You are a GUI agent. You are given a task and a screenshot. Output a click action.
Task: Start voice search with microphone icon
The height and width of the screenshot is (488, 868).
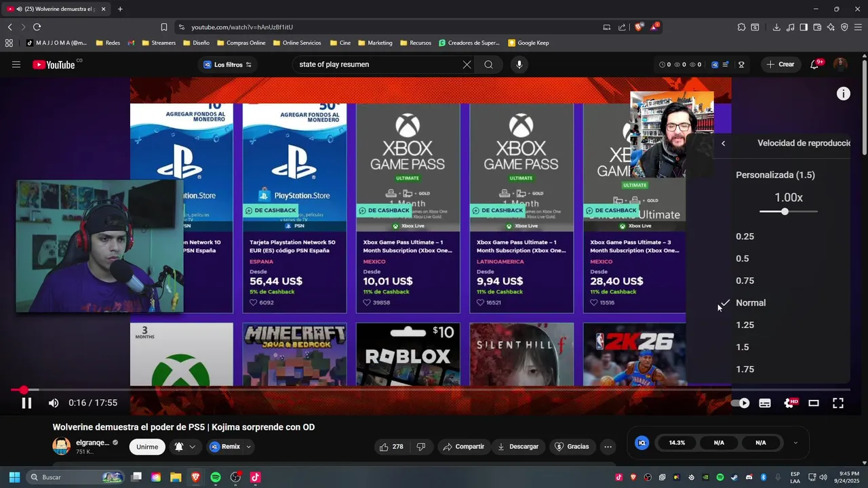coord(519,64)
